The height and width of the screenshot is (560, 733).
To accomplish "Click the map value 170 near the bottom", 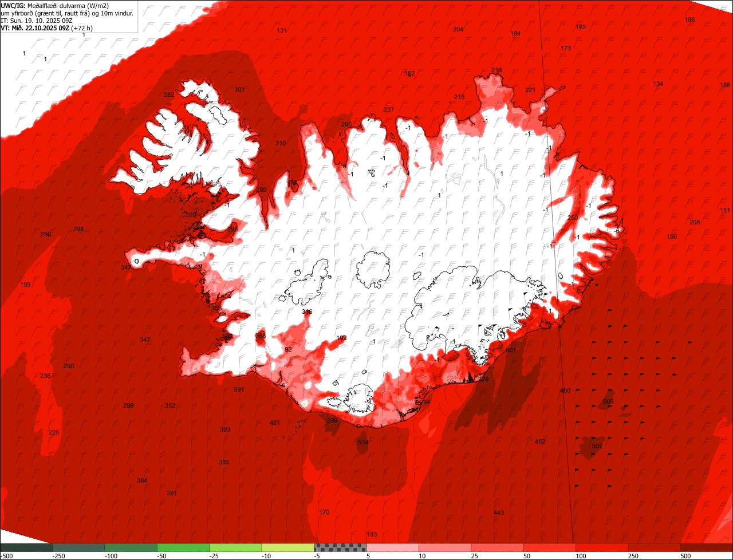I will pyautogui.click(x=324, y=512).
